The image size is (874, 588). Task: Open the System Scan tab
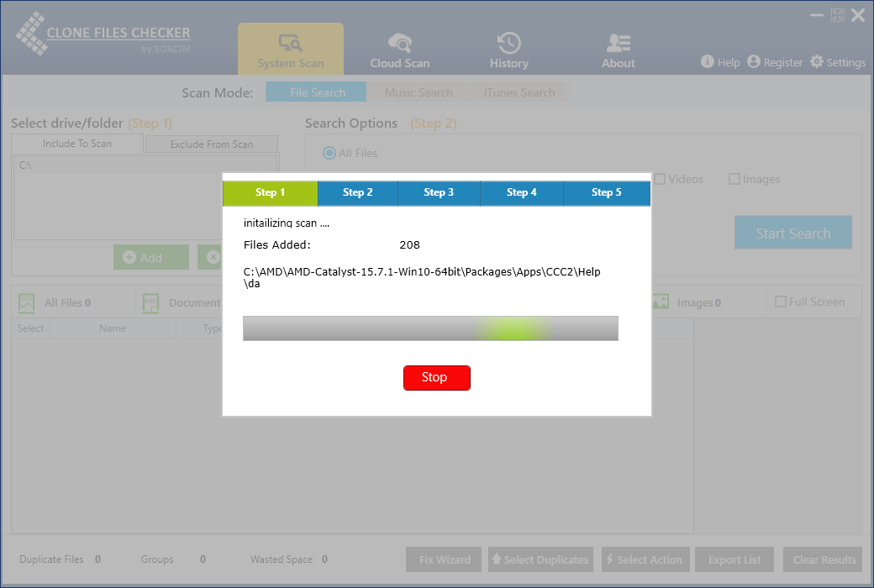pos(291,49)
